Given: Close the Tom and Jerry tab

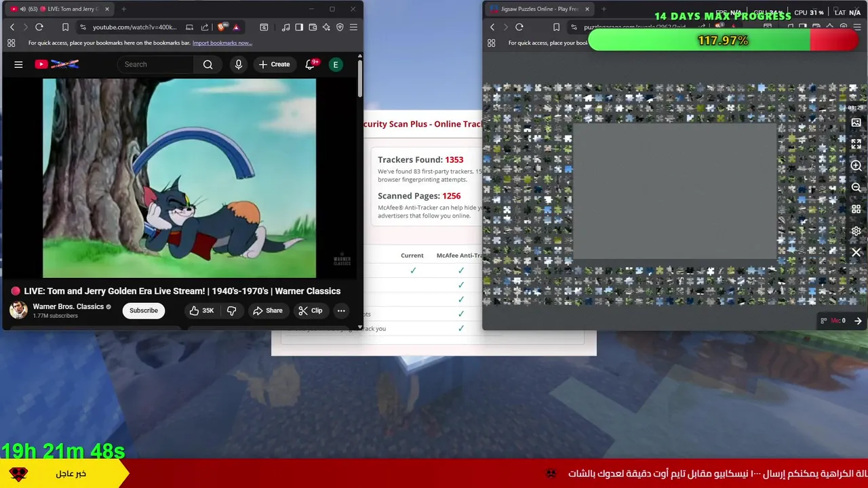Looking at the screenshot, I should point(106,9).
